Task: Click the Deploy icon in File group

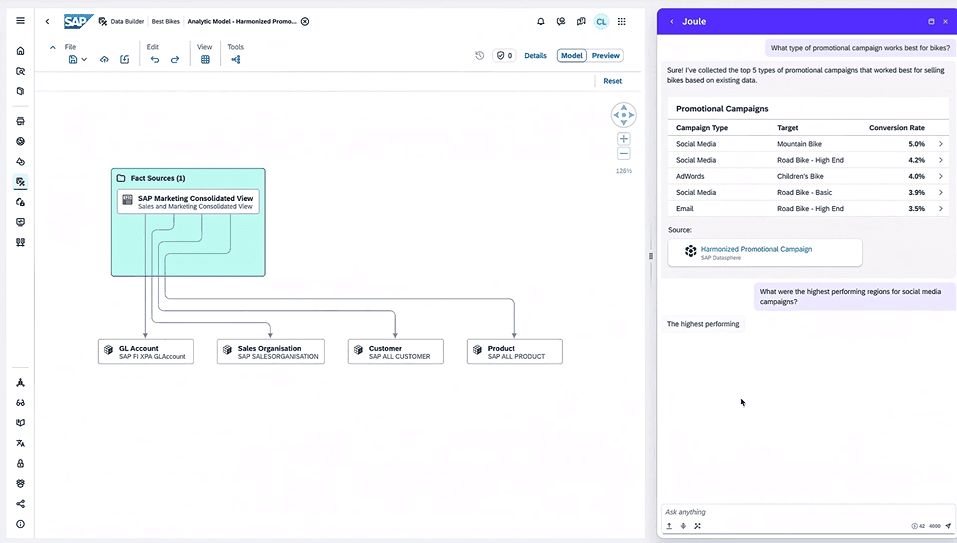Action: (104, 59)
